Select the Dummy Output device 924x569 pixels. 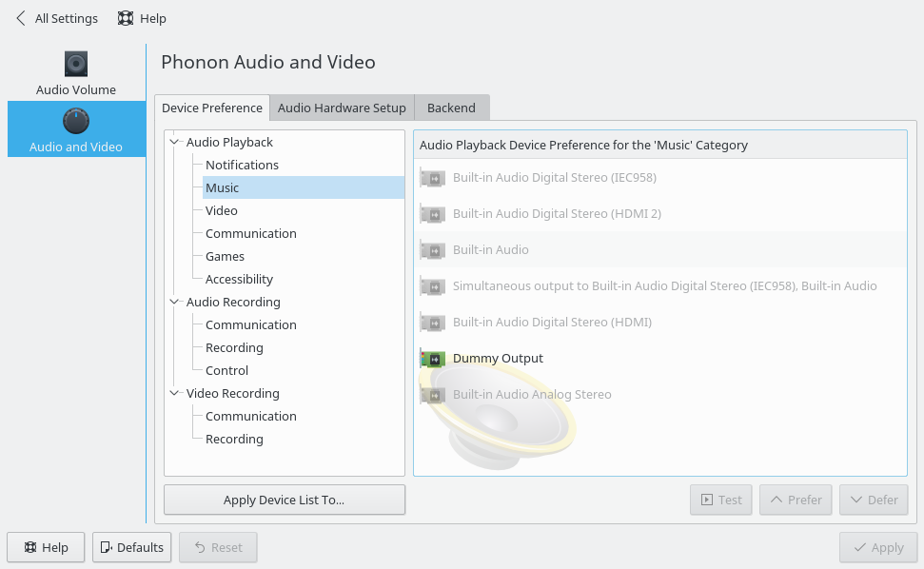(660, 358)
